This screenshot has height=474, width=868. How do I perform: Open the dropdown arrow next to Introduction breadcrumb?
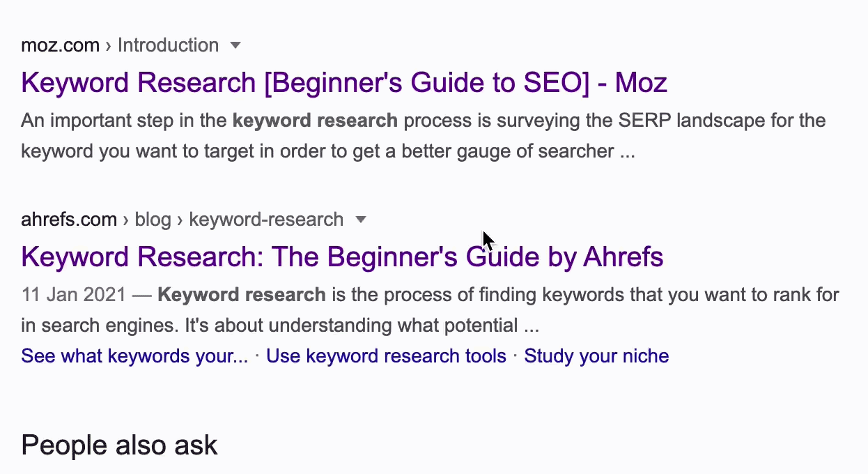click(x=235, y=45)
